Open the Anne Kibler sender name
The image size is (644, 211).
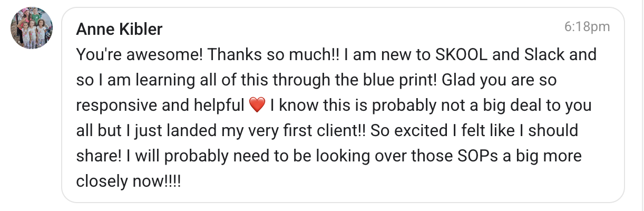tap(119, 30)
